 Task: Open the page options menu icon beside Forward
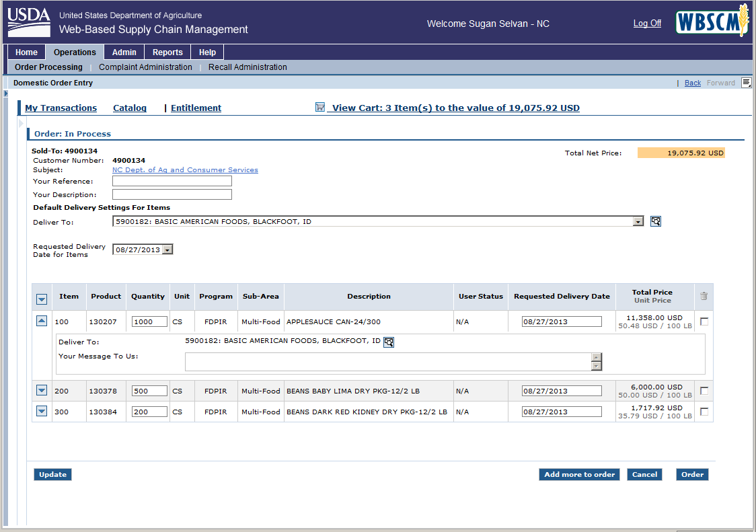click(746, 83)
